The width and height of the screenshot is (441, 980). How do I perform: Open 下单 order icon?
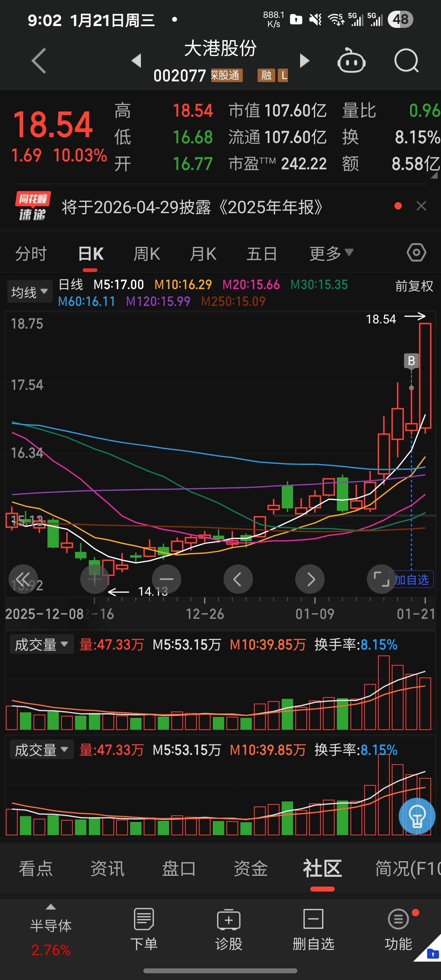pos(144,929)
